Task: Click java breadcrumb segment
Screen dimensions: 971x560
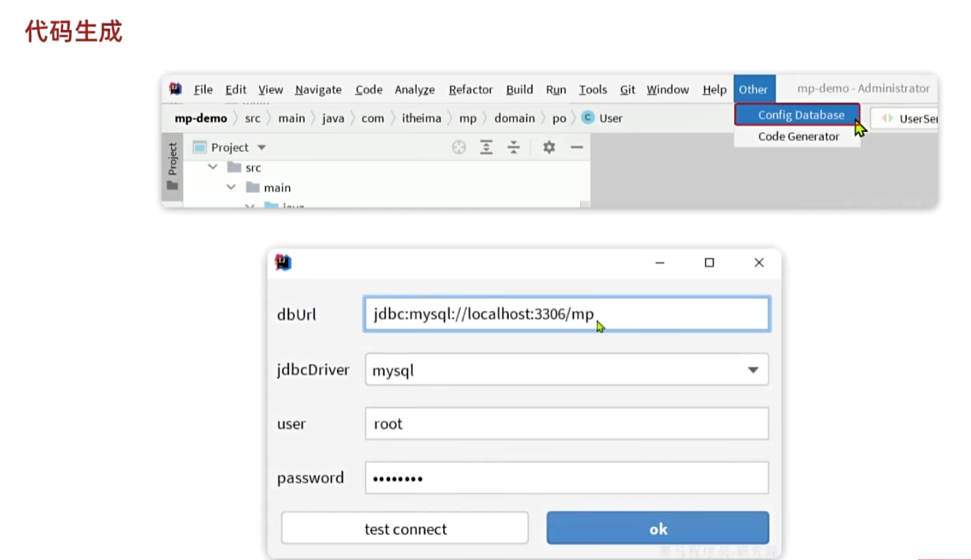Action: [333, 118]
